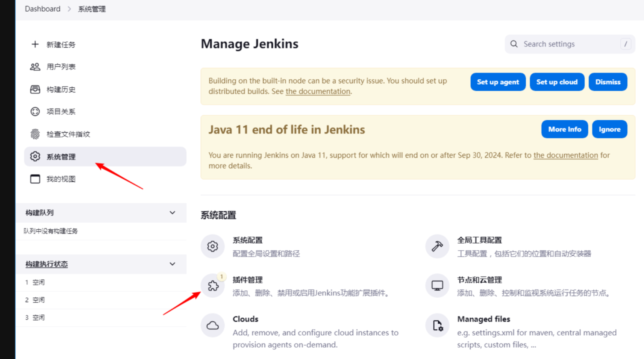Open 全局工具配置 title

click(479, 240)
